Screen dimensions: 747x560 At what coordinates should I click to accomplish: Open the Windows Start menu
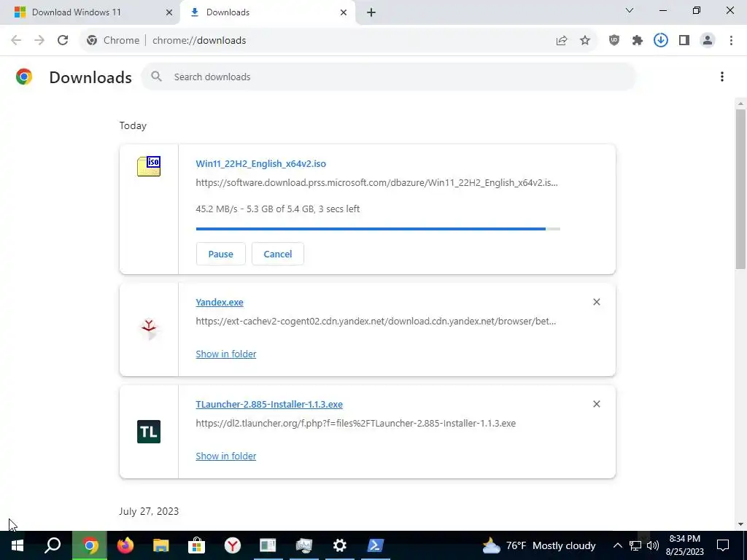18,545
